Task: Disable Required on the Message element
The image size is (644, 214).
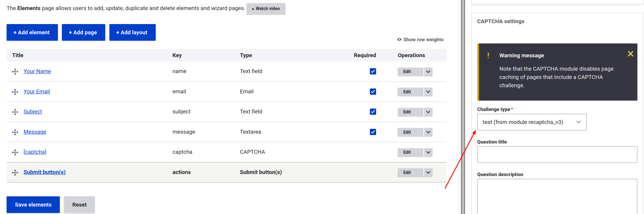Action: point(373,132)
